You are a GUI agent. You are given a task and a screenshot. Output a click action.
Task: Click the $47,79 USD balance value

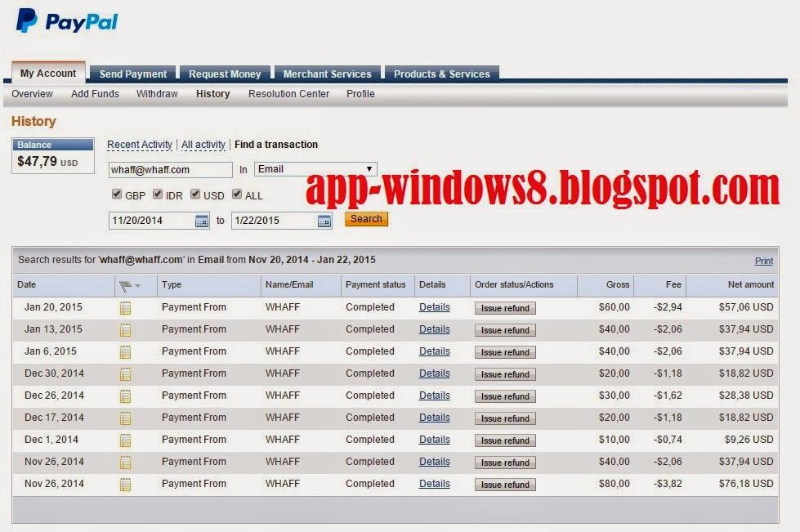(x=47, y=162)
